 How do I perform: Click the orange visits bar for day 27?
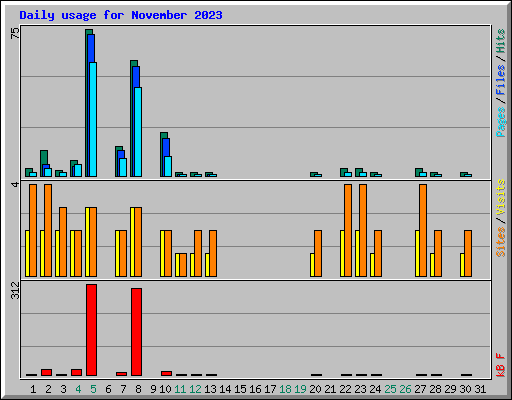click(x=423, y=230)
